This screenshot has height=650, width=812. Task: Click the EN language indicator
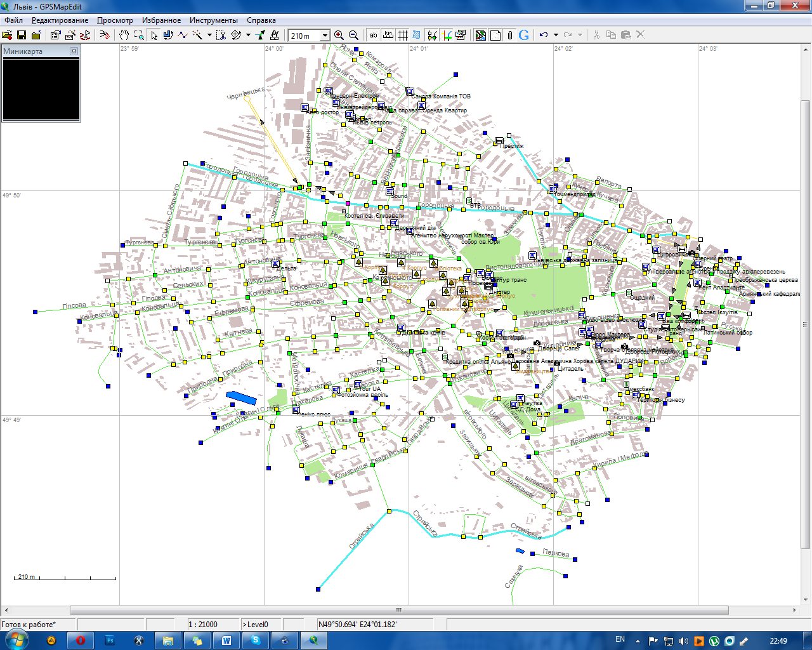tap(620, 640)
